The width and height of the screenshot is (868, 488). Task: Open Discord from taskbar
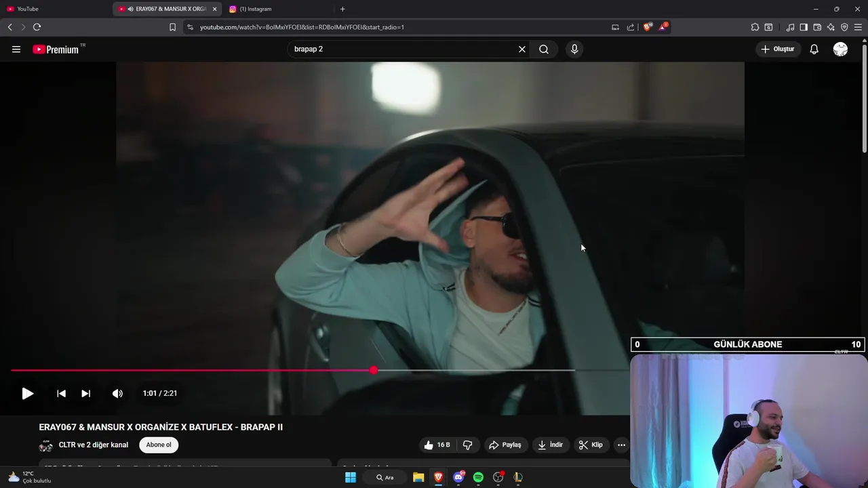point(458,477)
